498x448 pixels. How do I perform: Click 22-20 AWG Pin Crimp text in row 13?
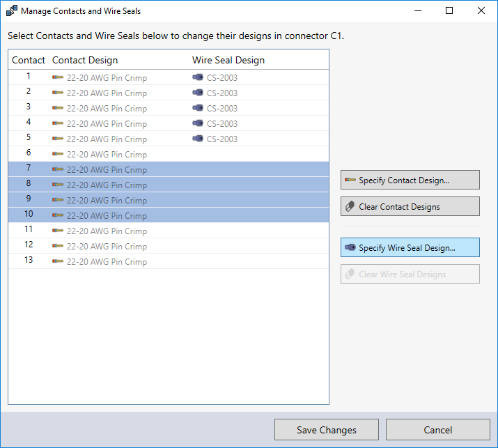click(107, 262)
